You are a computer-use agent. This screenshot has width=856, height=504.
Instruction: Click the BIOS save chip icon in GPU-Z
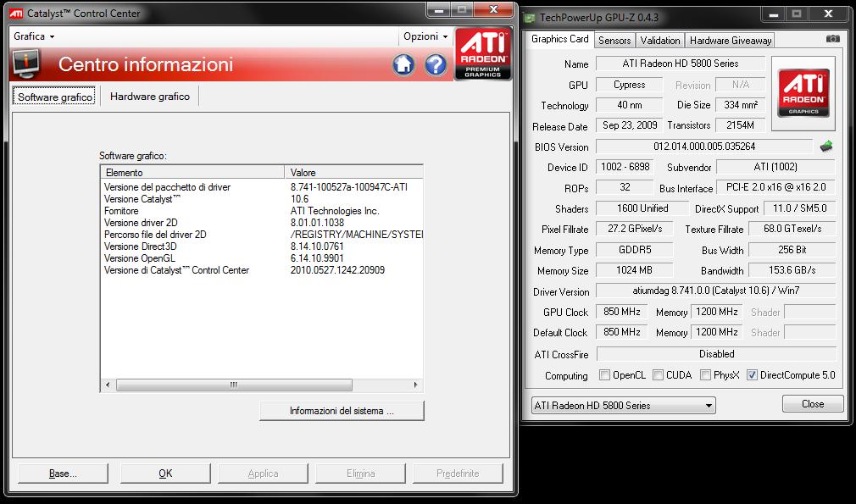(826, 146)
